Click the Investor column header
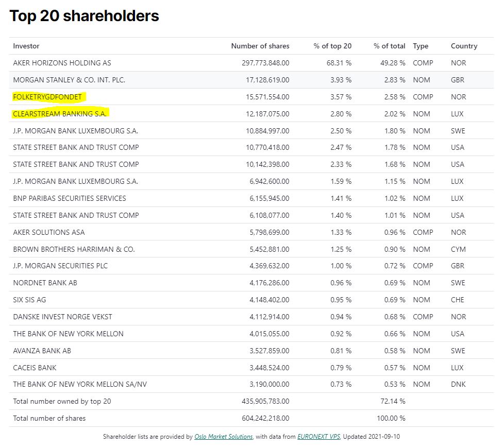Screen dimensions: 503x448 click(26, 46)
